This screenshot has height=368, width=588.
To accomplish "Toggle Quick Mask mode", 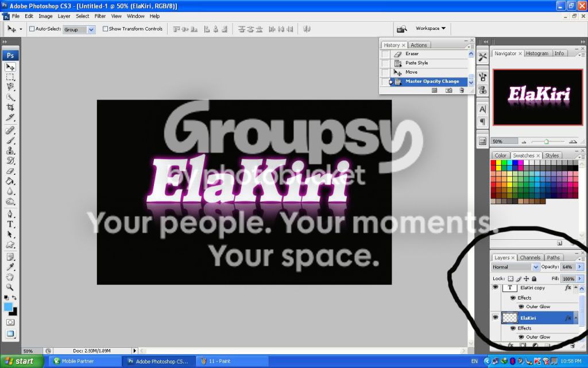I will (10, 322).
